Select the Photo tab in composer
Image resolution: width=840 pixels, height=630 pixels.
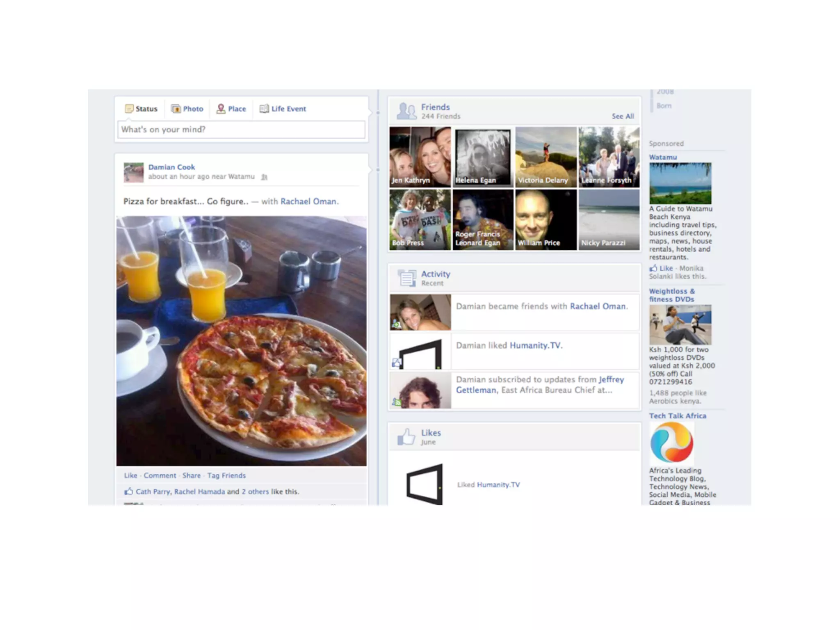(x=187, y=109)
